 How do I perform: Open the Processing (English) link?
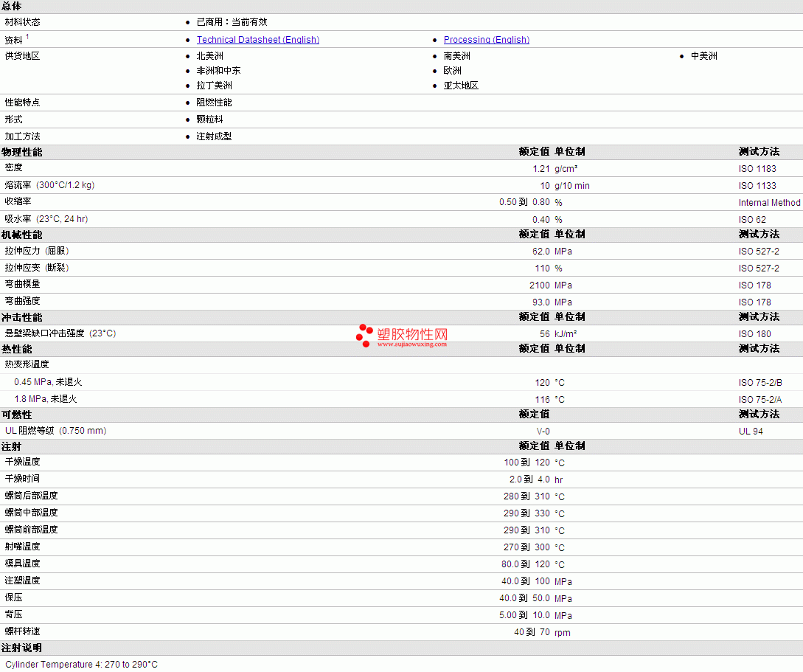pos(486,40)
